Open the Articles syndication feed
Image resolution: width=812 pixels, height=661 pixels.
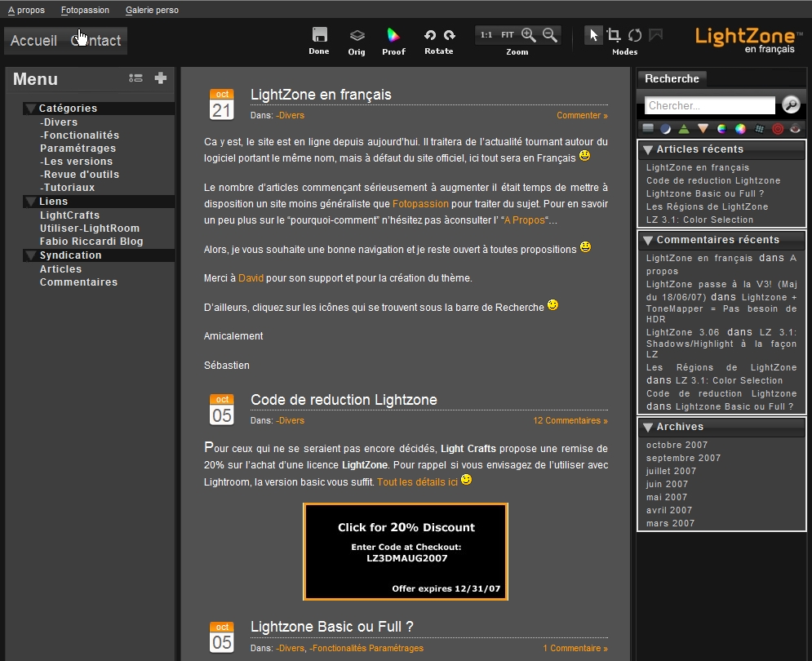pos(60,269)
